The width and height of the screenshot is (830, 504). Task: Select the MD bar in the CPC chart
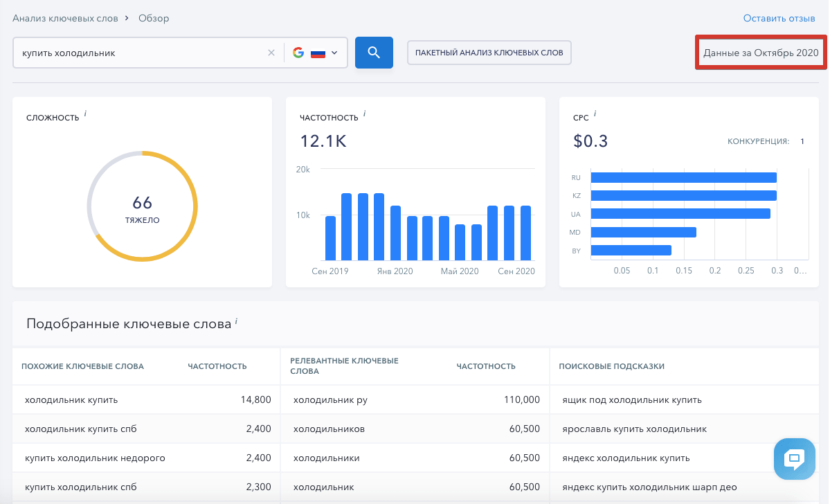coord(643,233)
